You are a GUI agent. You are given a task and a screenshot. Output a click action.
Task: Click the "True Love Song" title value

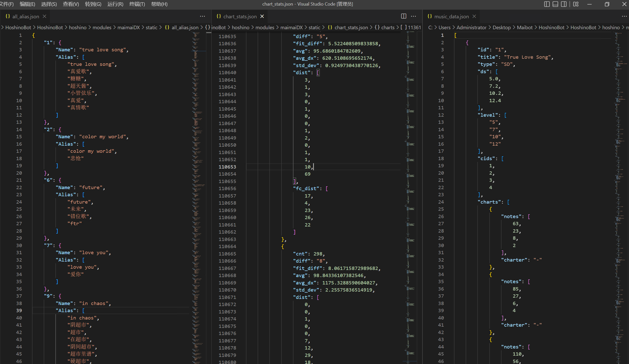pos(528,57)
